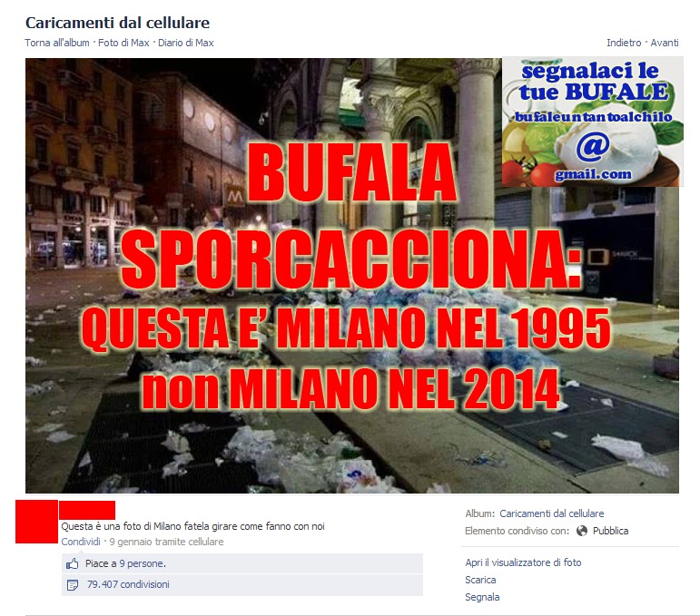Image resolution: width=700 pixels, height=616 pixels.
Task: View who likes: Piace a 9 persone
Action: click(x=125, y=563)
